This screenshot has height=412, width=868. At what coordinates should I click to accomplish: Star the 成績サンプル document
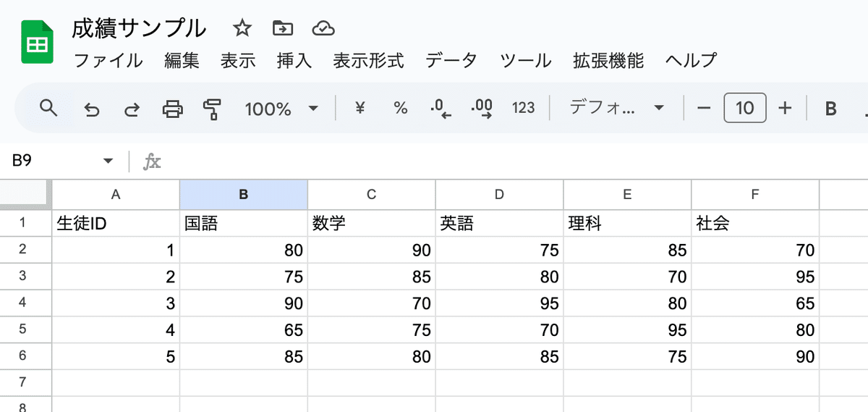(242, 28)
